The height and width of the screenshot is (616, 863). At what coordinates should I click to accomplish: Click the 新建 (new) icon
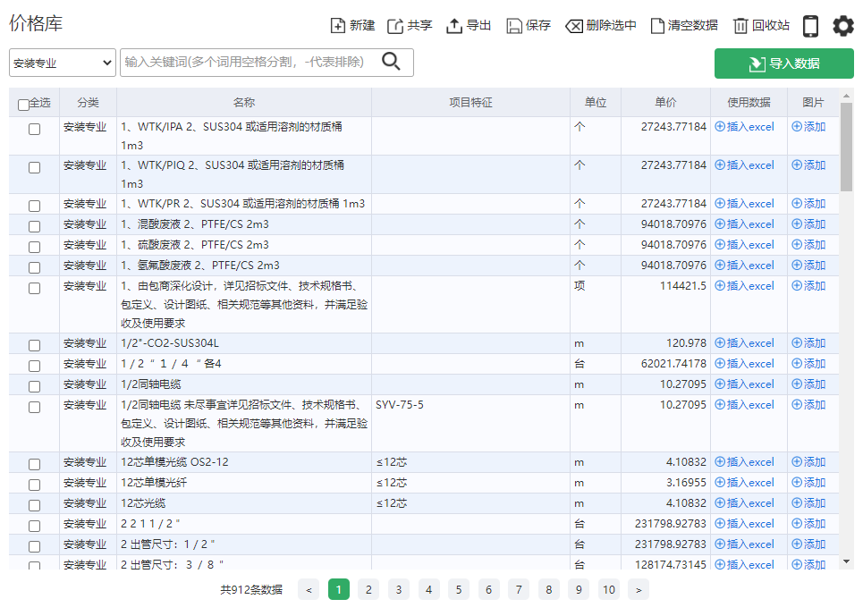click(x=338, y=26)
